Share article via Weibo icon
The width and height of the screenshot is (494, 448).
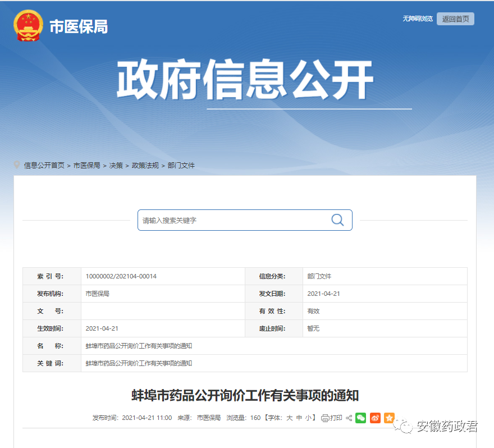point(375,418)
